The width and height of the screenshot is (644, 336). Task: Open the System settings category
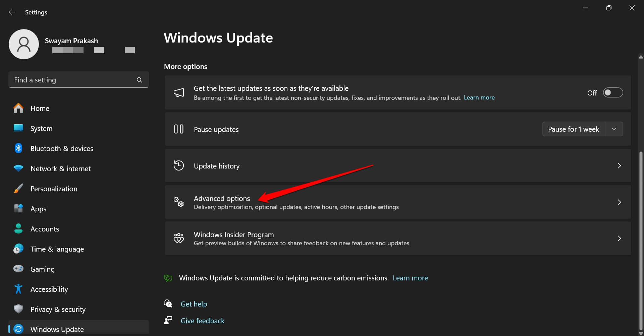point(41,129)
